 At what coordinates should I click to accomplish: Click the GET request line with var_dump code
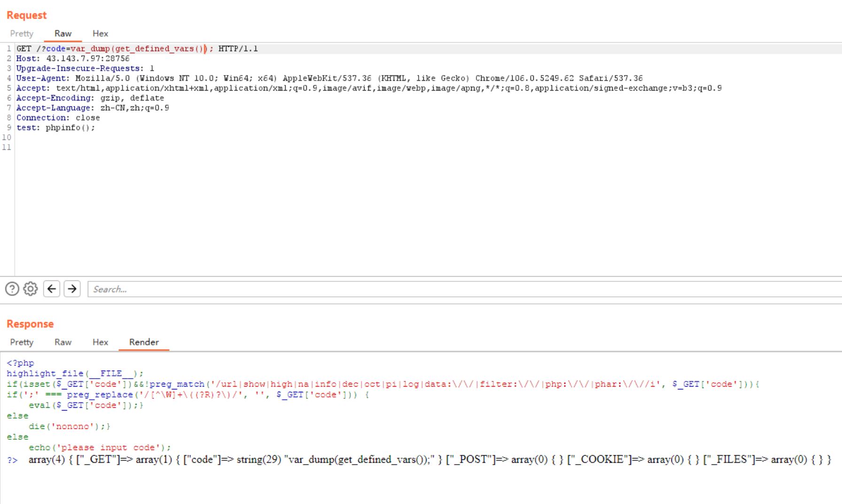coord(137,48)
